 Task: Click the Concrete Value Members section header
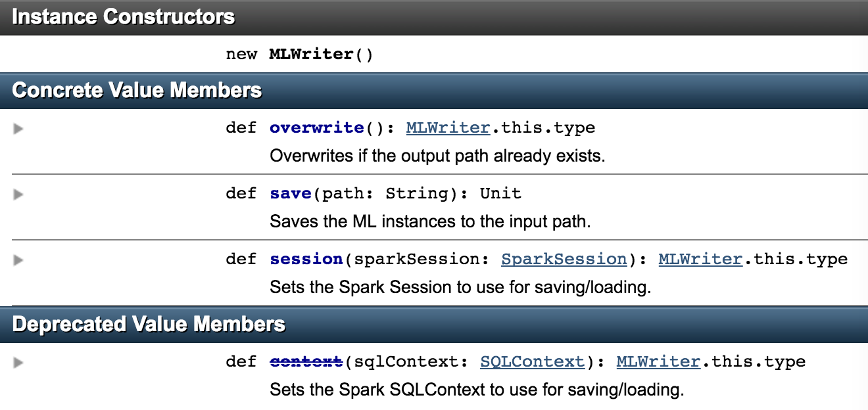tap(137, 91)
